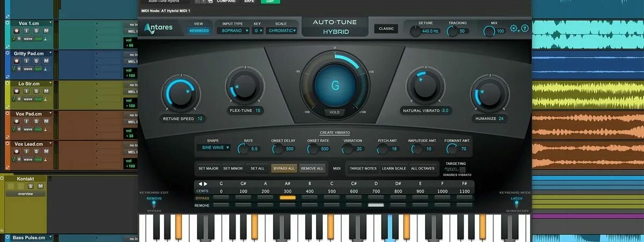Image resolution: width=644 pixels, height=242 pixels.
Task: Click Remove All button
Action: click(x=312, y=168)
